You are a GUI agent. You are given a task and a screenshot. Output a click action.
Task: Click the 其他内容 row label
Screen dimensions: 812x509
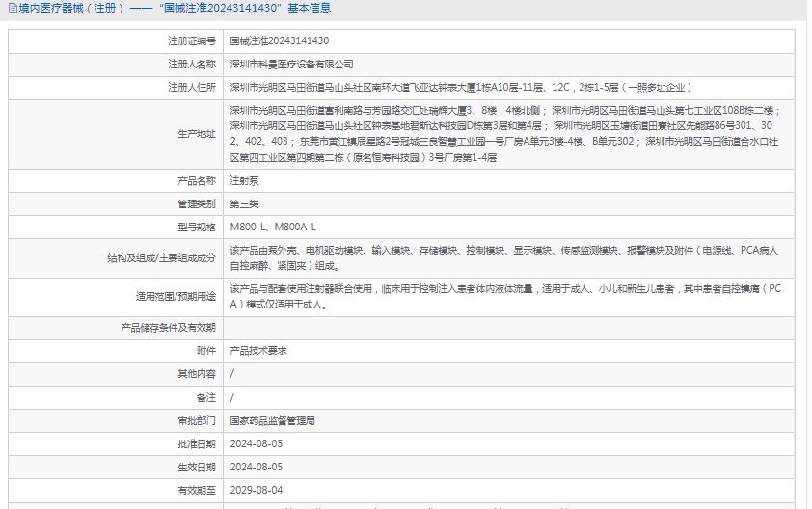click(x=197, y=374)
